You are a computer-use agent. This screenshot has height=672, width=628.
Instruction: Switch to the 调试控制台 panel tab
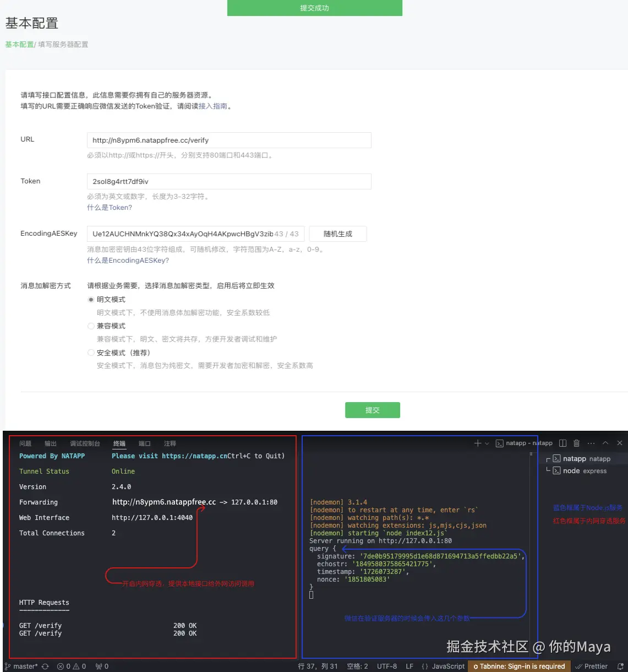(85, 443)
